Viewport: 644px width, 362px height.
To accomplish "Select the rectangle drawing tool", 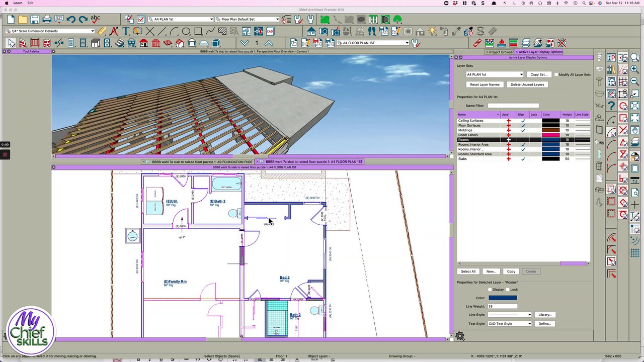I will [x=198, y=31].
